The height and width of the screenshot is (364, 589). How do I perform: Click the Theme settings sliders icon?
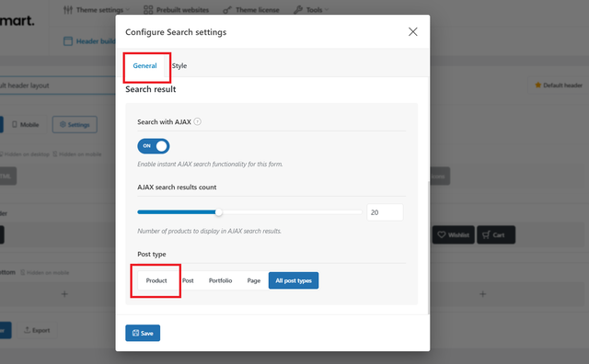68,10
